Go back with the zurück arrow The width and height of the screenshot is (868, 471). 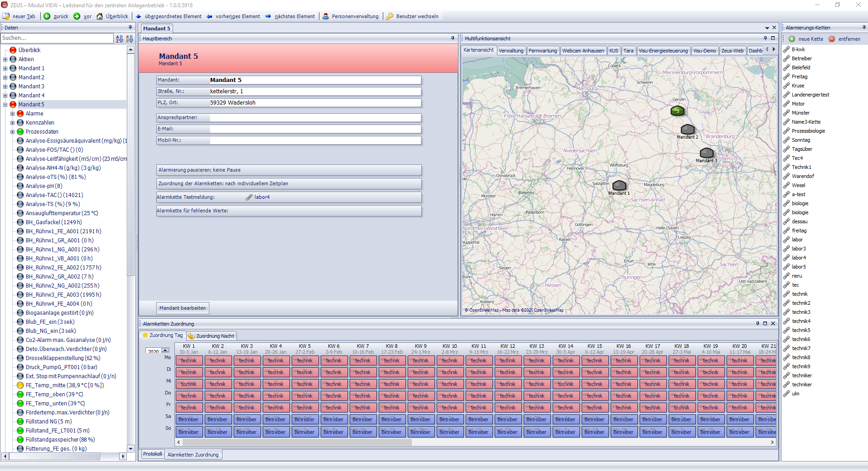coord(47,16)
